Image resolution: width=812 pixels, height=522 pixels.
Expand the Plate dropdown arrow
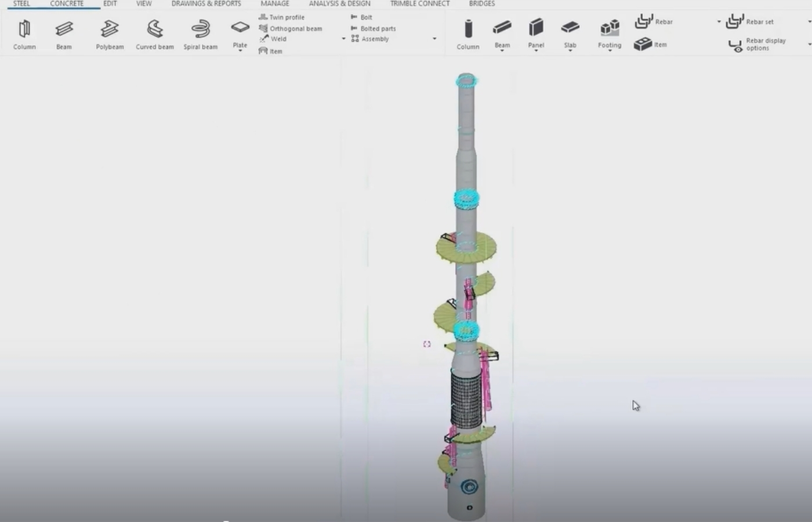point(240,51)
